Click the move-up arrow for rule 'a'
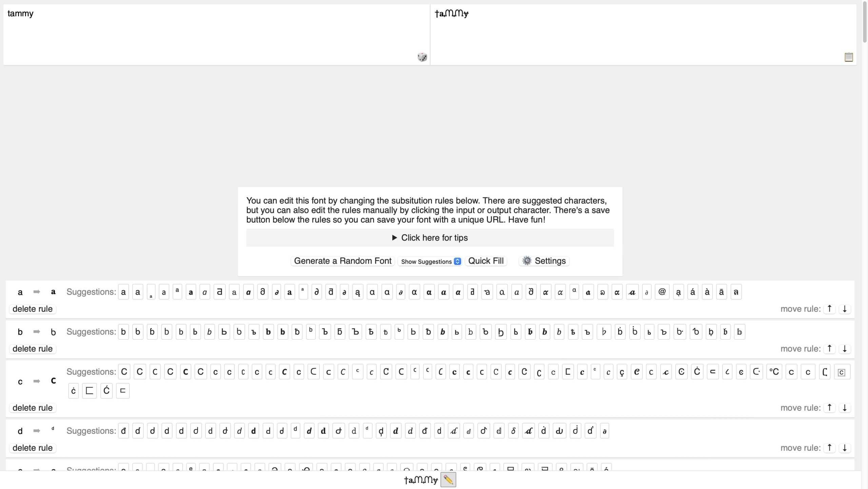This screenshot has height=489, width=868. 829,308
